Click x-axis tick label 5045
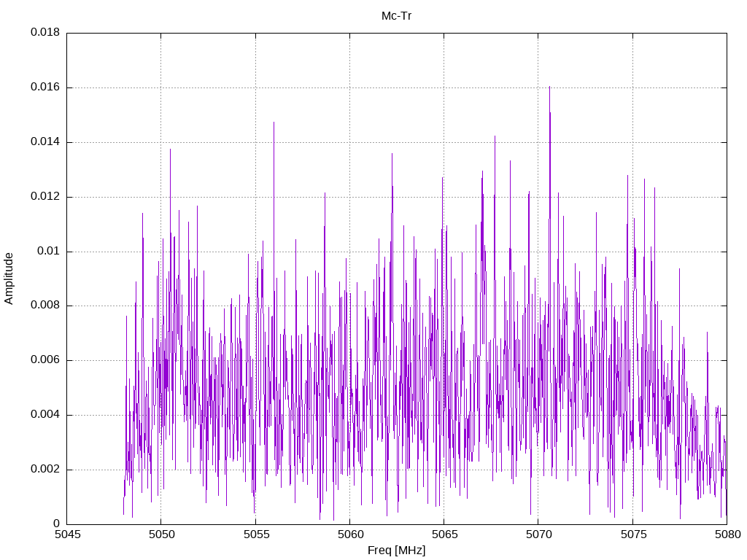The height and width of the screenshot is (560, 747). [x=67, y=534]
